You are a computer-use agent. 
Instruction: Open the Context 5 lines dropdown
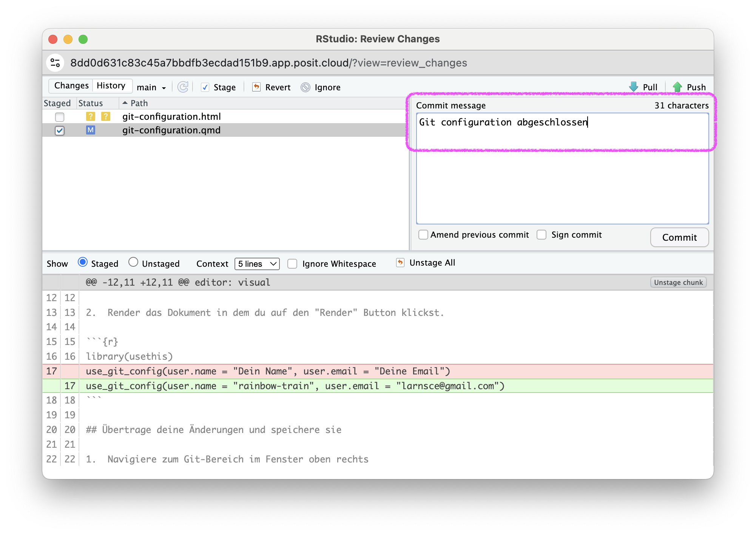[x=257, y=264]
